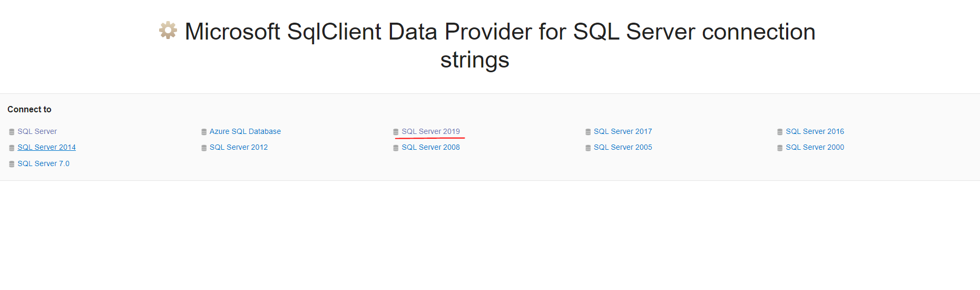Image resolution: width=980 pixels, height=290 pixels.
Task: Open the SQL Server 2012 link
Action: click(239, 147)
